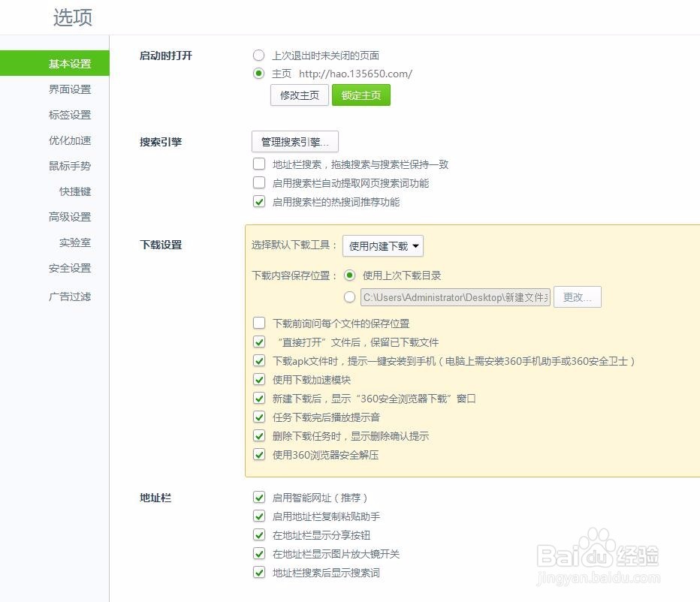Click the 更改 button to change download folder
This screenshot has height=602, width=700.
click(x=577, y=296)
